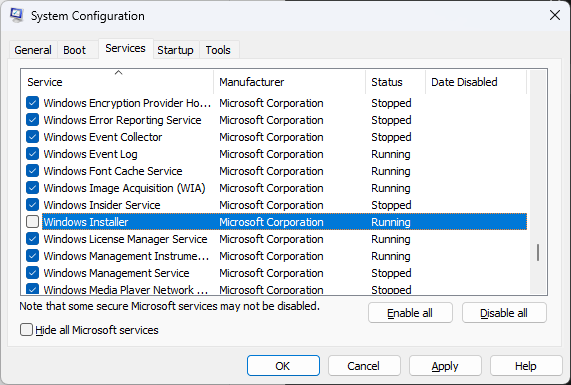Select the Windows Management Service name
Screen dimensions: 571x385
(117, 273)
